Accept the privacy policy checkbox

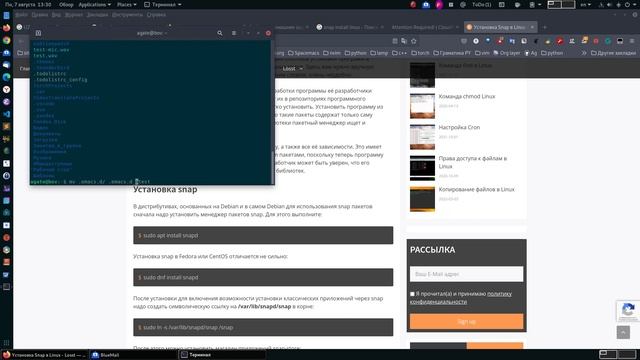click(x=412, y=294)
